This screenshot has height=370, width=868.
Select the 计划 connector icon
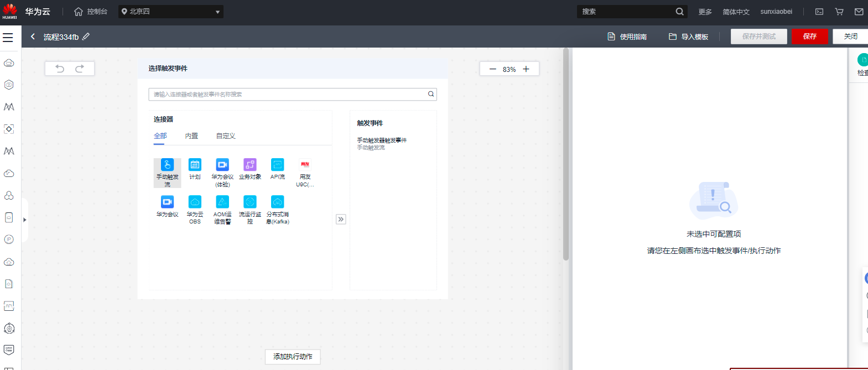(195, 165)
